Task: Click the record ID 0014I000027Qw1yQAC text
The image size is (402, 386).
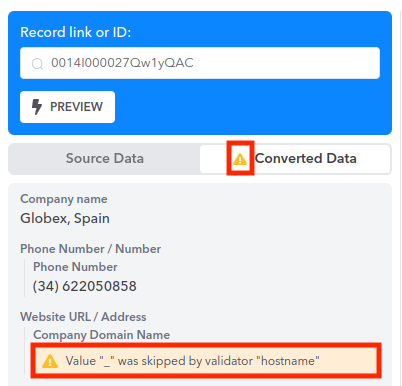Action: [122, 63]
